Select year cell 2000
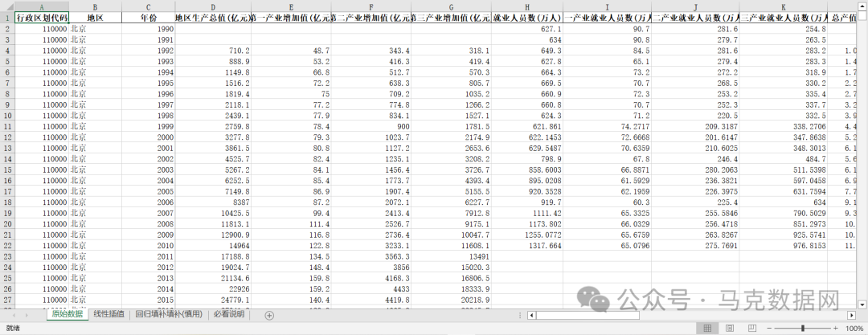Viewport: 868px width, 335px height. coord(149,137)
